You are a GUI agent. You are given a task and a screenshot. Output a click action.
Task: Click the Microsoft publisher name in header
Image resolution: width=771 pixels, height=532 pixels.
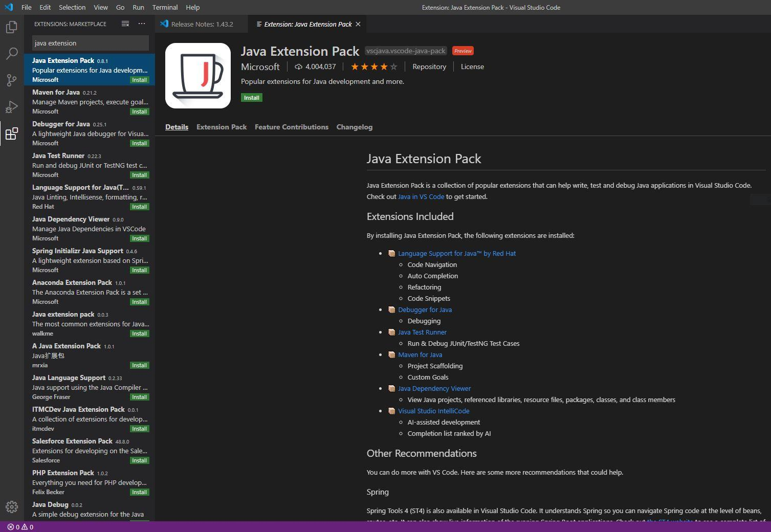pyautogui.click(x=260, y=66)
